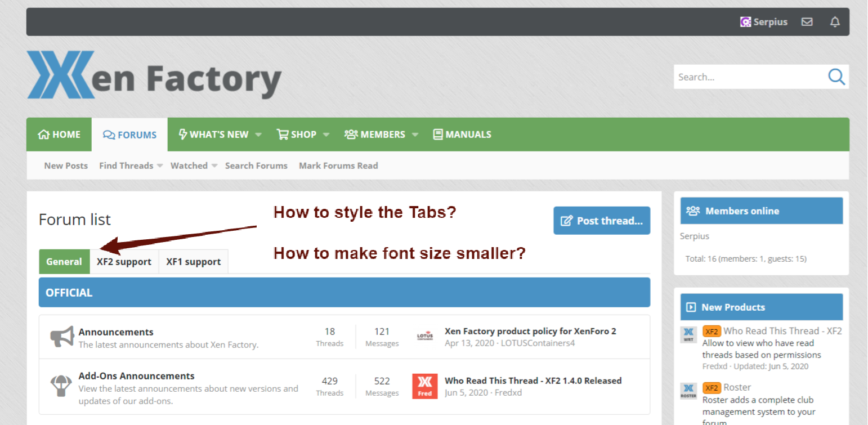Click the Members online people icon

tap(693, 211)
